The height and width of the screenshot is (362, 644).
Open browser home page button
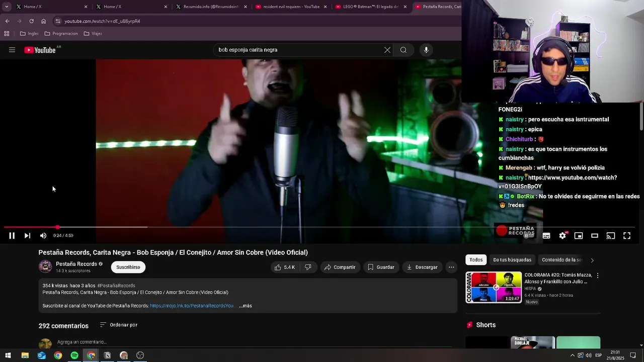tap(43, 21)
